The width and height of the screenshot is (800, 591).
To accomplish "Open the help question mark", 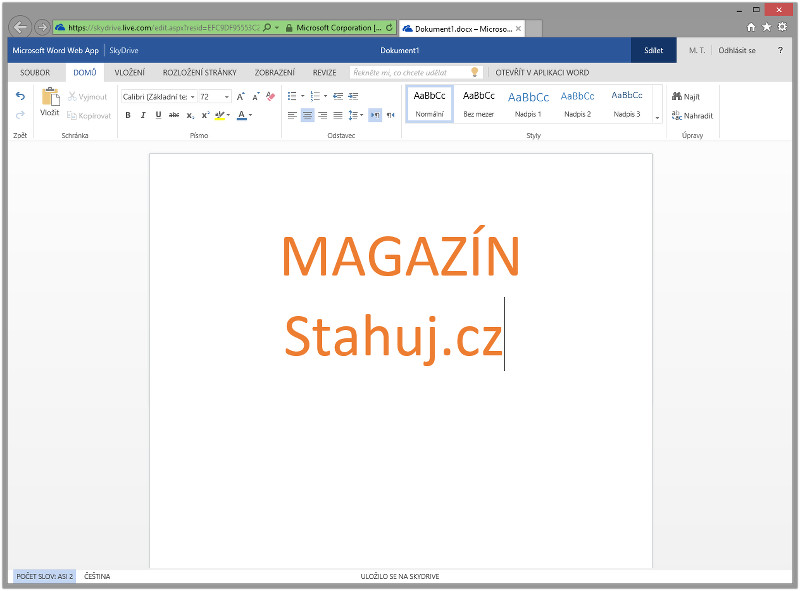I will tap(780, 50).
